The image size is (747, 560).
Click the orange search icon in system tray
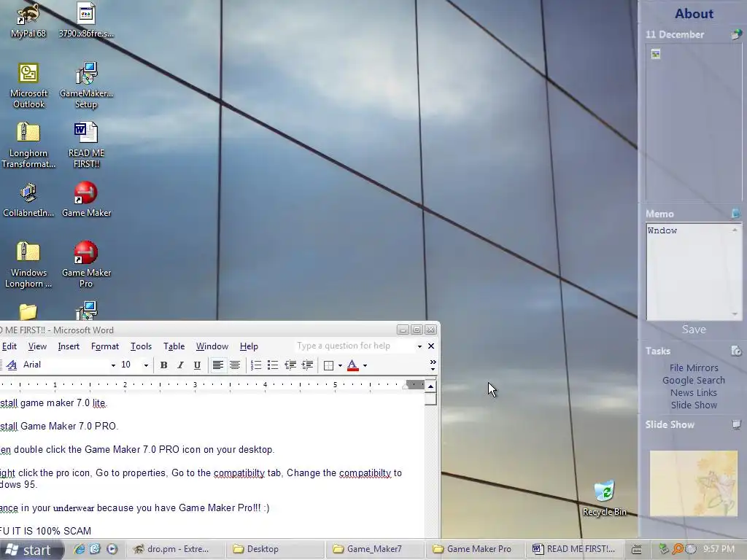click(678, 549)
